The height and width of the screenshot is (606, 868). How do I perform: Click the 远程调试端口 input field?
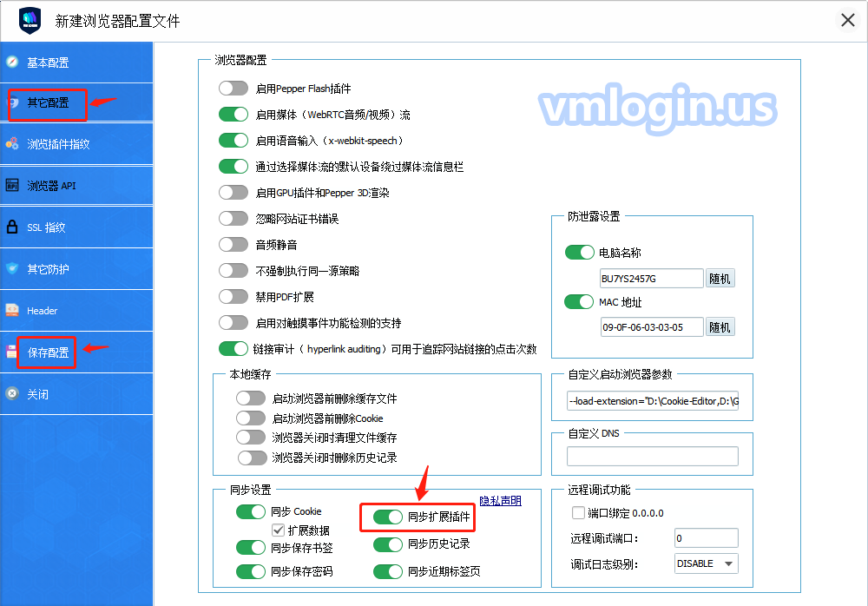pyautogui.click(x=706, y=538)
